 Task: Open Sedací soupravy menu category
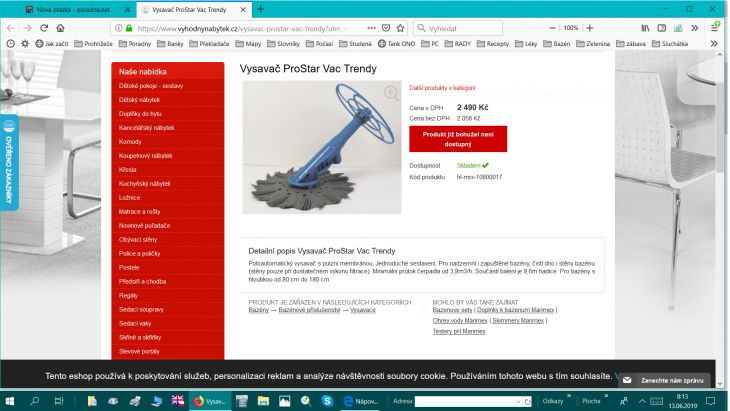pos(141,310)
